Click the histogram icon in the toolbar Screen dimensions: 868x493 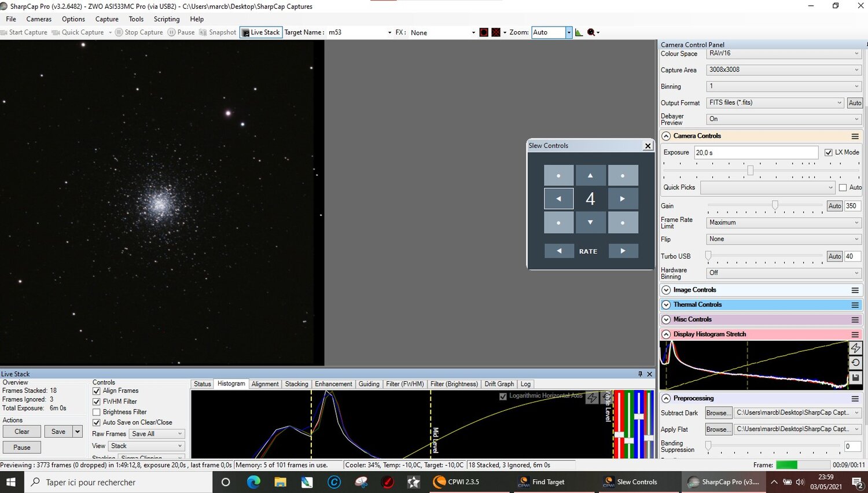[x=579, y=32]
